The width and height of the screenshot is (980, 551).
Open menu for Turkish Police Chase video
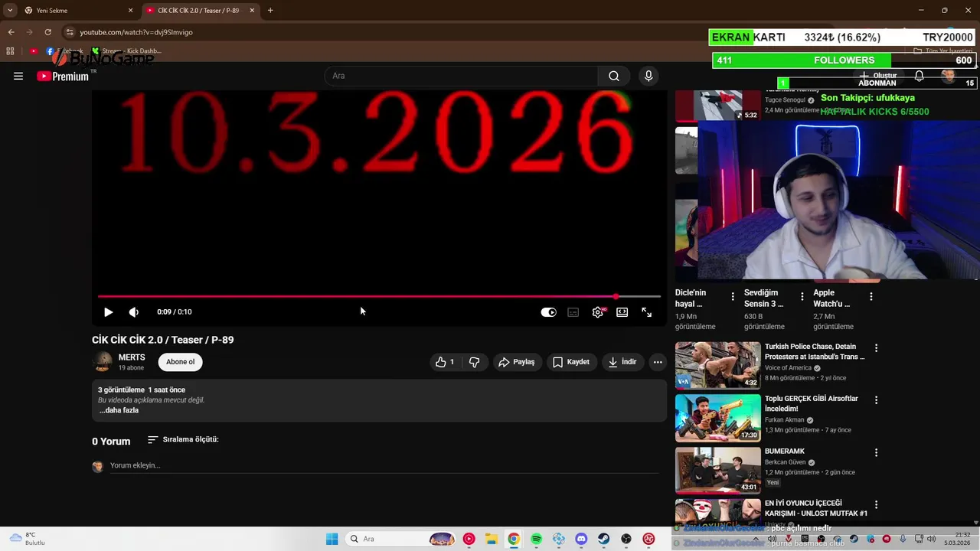coord(876,348)
